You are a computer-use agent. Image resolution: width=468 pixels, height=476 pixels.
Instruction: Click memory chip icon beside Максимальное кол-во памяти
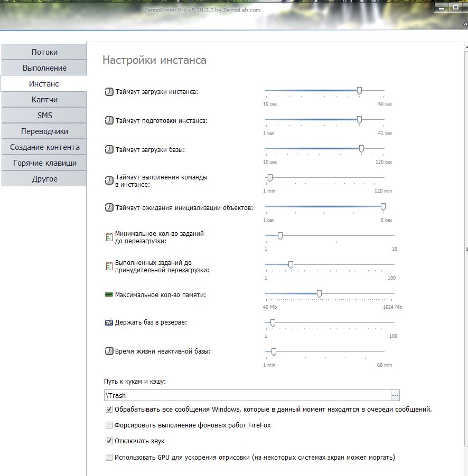pyautogui.click(x=109, y=294)
